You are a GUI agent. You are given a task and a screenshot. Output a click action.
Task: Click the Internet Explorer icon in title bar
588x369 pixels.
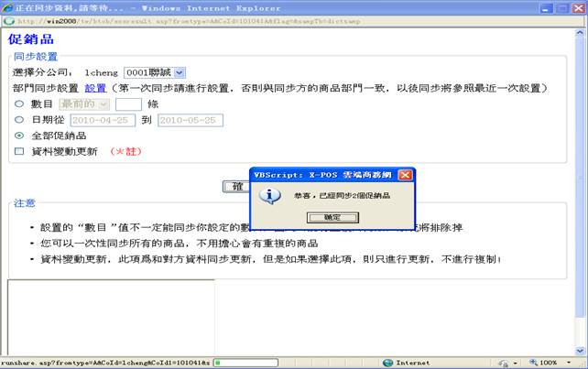(8, 7)
